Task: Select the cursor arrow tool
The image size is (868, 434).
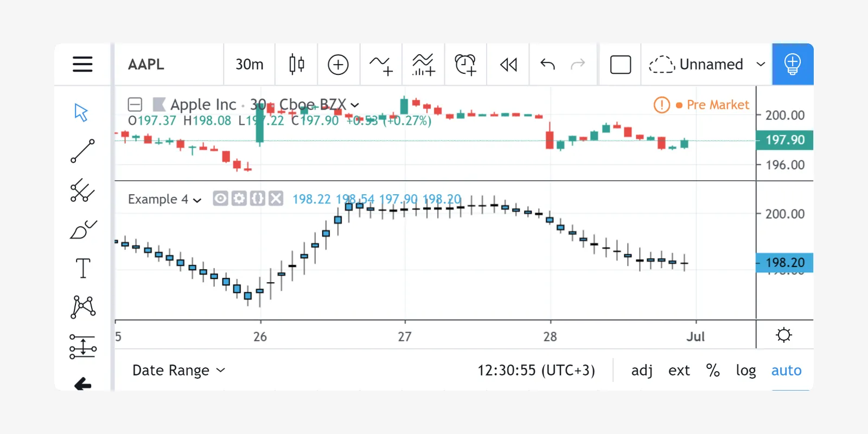Action: (81, 112)
